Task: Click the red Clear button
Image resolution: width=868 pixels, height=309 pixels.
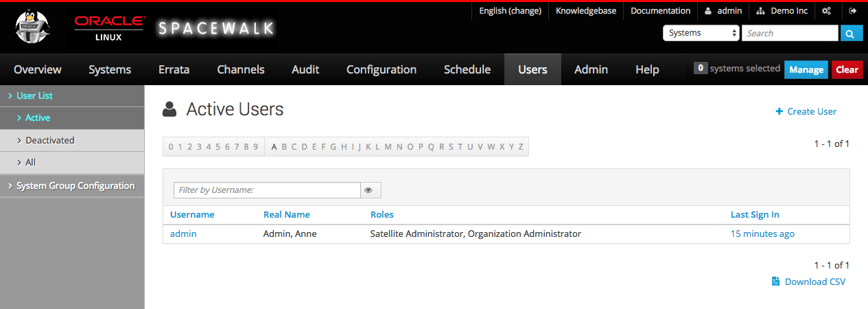Action: (847, 69)
